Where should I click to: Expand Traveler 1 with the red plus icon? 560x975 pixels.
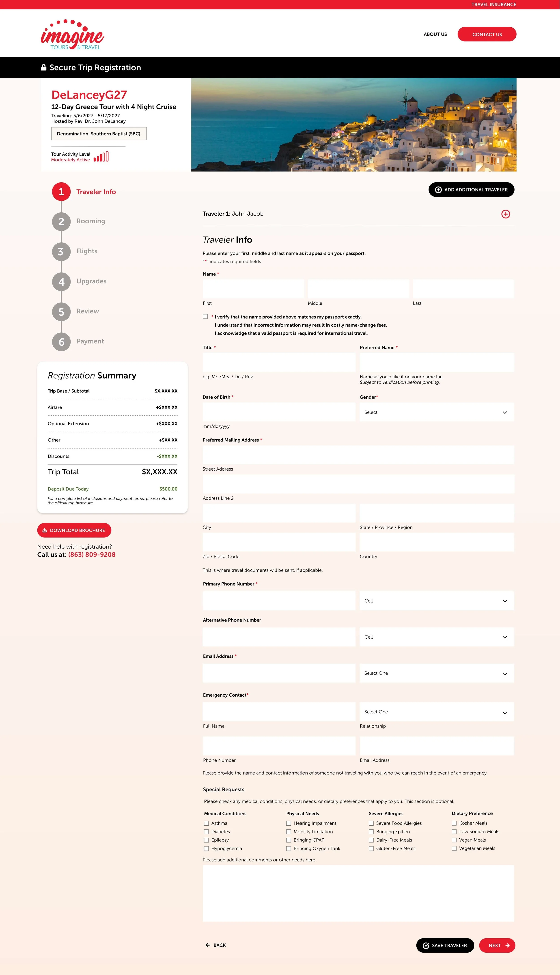(x=505, y=214)
